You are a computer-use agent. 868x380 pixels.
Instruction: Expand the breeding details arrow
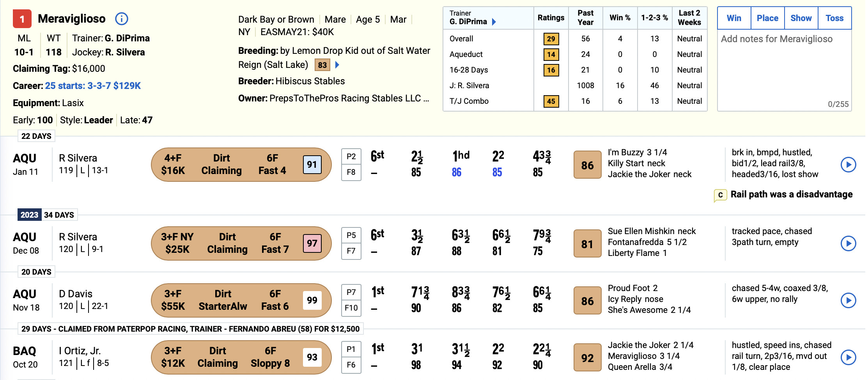[x=337, y=65]
